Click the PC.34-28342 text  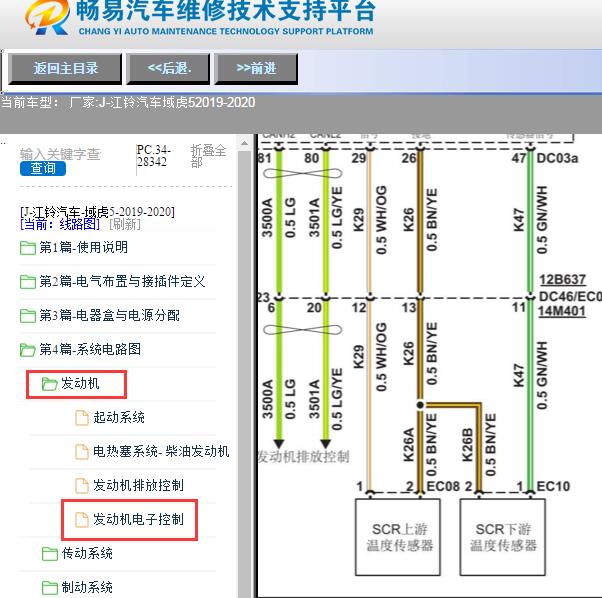(154, 156)
